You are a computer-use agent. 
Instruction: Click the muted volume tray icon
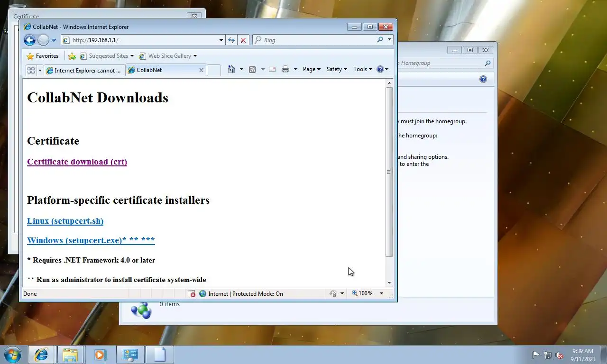click(559, 355)
